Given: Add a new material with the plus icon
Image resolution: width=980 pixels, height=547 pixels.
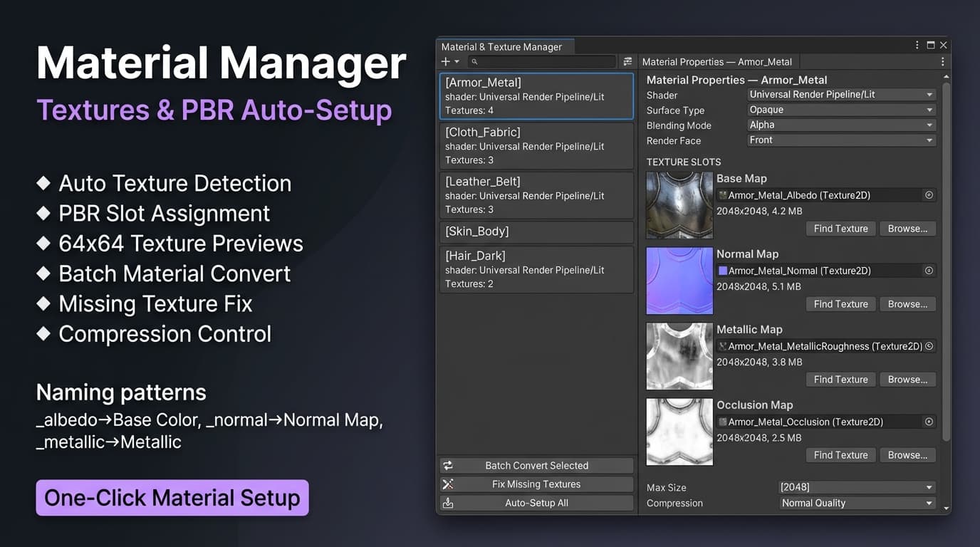Looking at the screenshot, I should point(446,61).
